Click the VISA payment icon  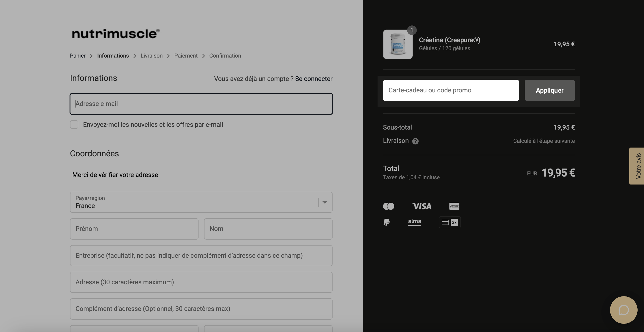coord(422,206)
